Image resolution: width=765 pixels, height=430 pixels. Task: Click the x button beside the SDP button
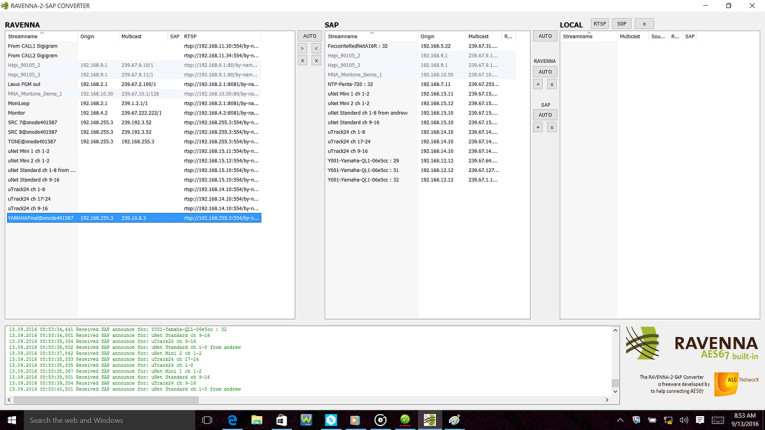[x=644, y=24]
